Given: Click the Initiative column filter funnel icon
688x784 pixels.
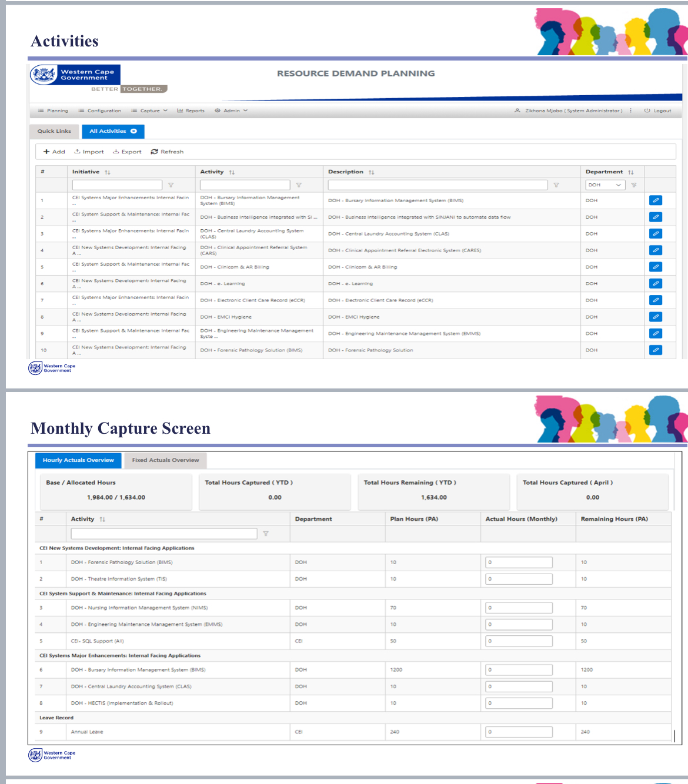Looking at the screenshot, I should tap(171, 185).
